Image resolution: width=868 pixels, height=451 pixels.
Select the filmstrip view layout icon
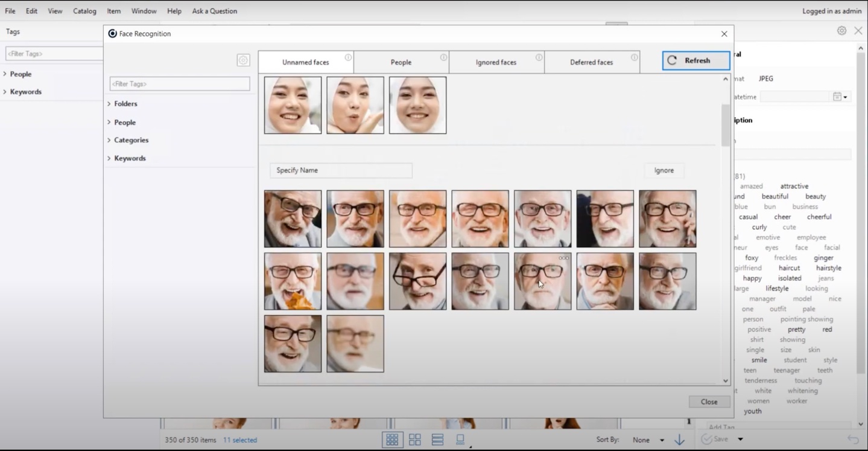coord(460,440)
